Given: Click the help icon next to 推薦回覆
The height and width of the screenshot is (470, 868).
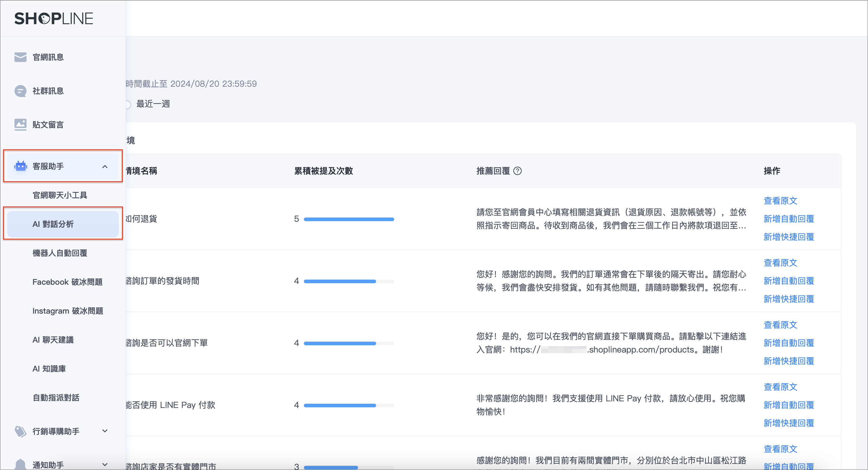Looking at the screenshot, I should pyautogui.click(x=517, y=171).
